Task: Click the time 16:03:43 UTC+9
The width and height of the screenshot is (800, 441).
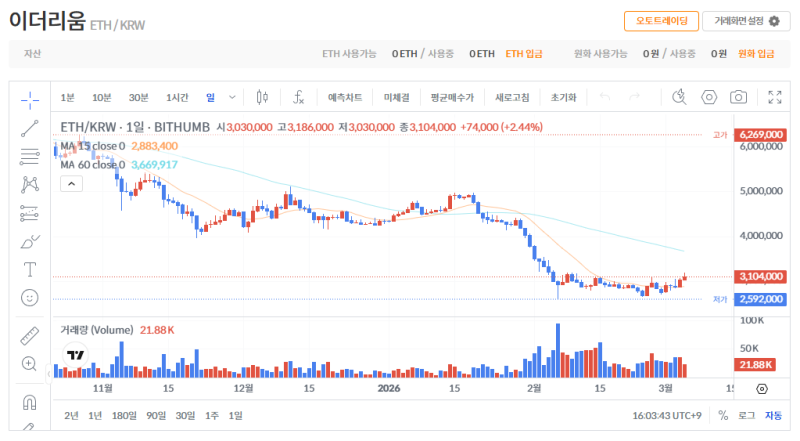Action: (x=667, y=415)
